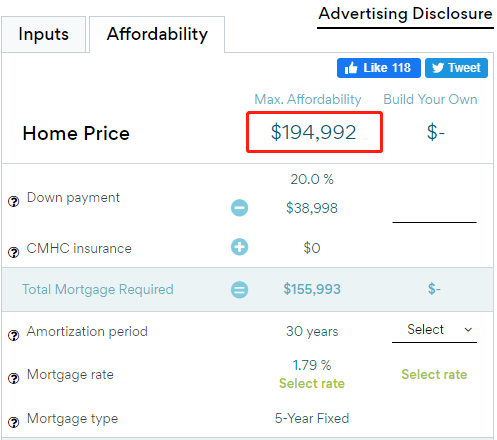Click the Facebook Like thumbs-up button
Viewport: 497px width, 440px height.
(379, 68)
